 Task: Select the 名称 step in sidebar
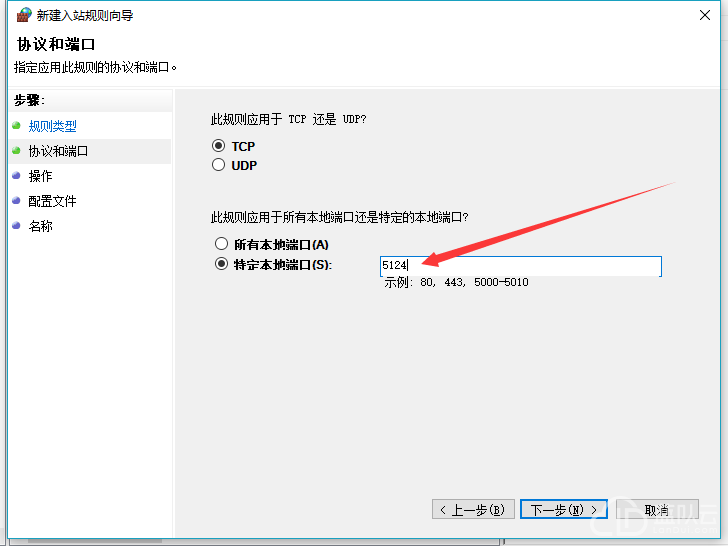(40, 226)
